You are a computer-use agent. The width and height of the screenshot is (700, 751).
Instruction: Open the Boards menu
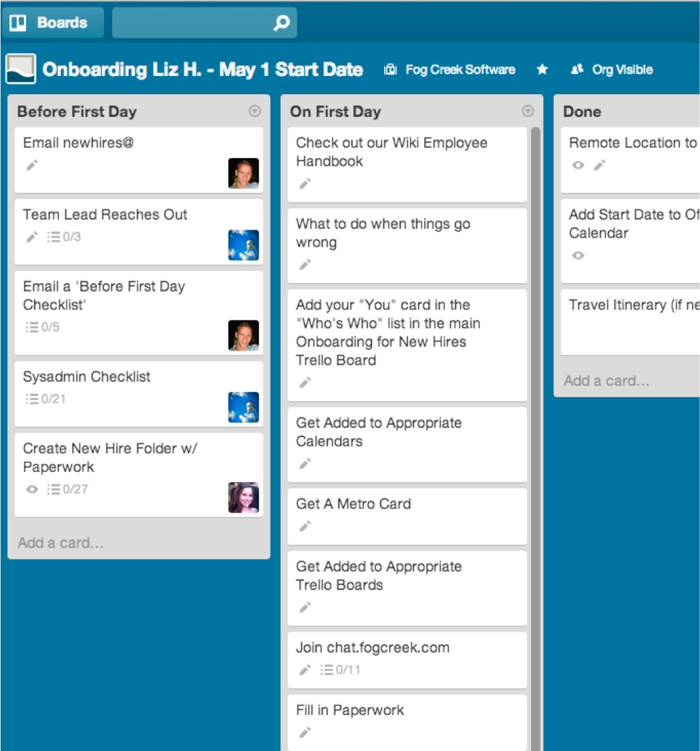53,23
